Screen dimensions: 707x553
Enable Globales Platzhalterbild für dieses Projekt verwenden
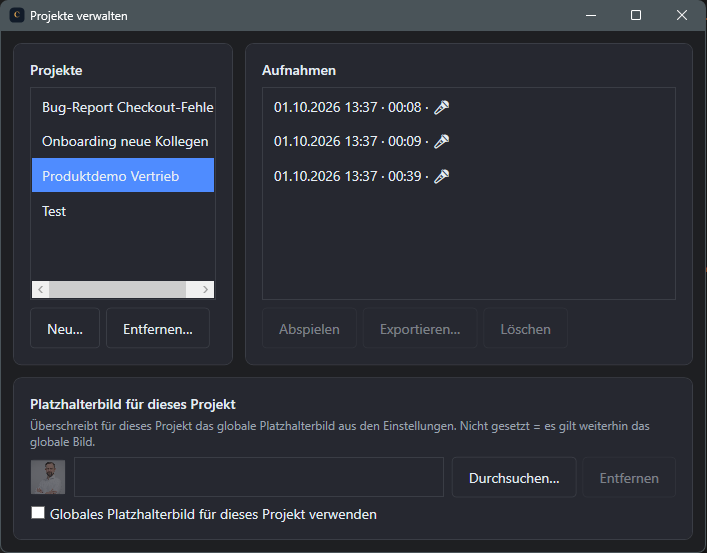coord(38,513)
